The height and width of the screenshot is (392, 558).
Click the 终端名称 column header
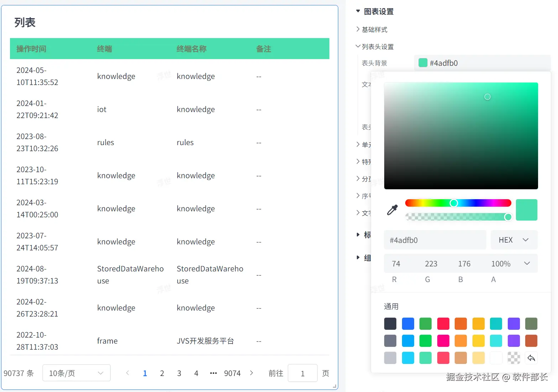[x=192, y=49]
